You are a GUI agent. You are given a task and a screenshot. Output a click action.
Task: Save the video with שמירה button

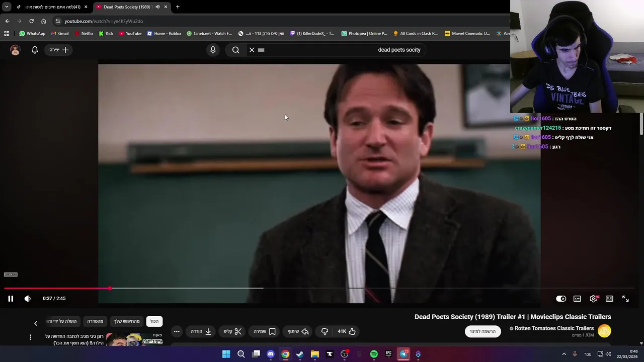coord(265,331)
